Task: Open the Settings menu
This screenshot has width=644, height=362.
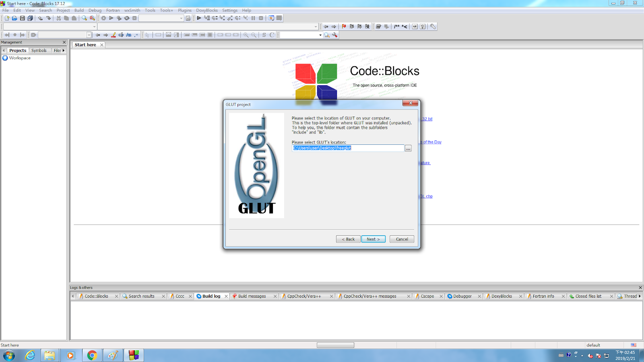Action: click(x=230, y=10)
